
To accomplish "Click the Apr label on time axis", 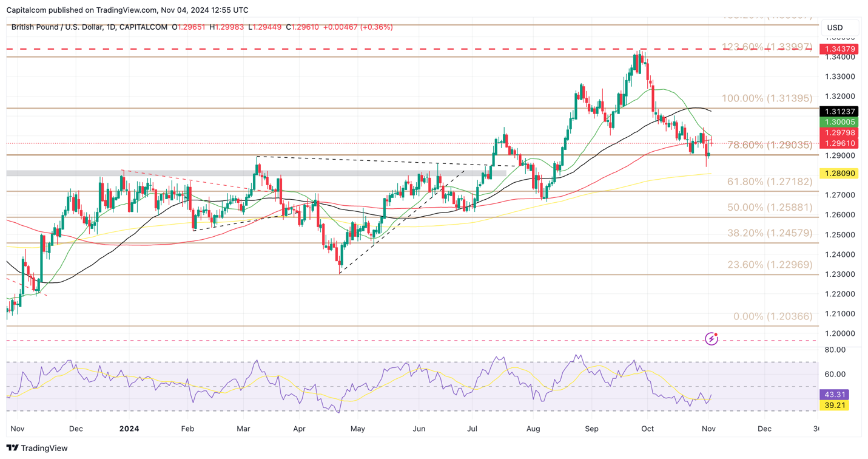I will click(x=300, y=429).
